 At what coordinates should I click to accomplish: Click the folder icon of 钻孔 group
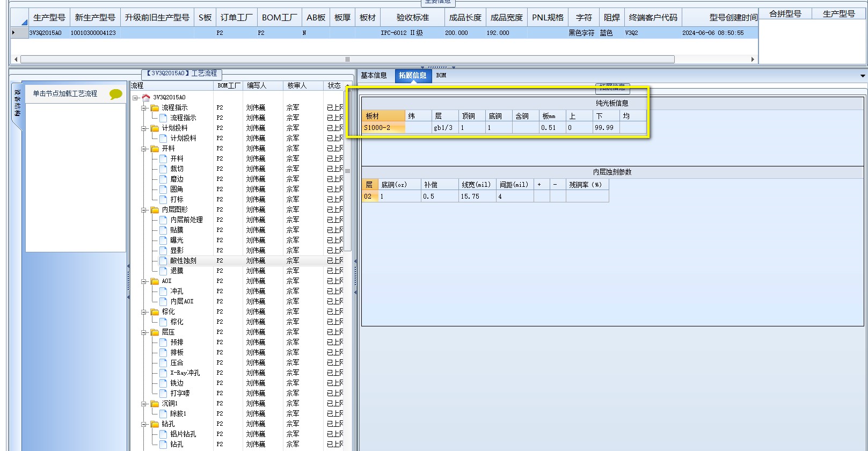[x=155, y=424]
